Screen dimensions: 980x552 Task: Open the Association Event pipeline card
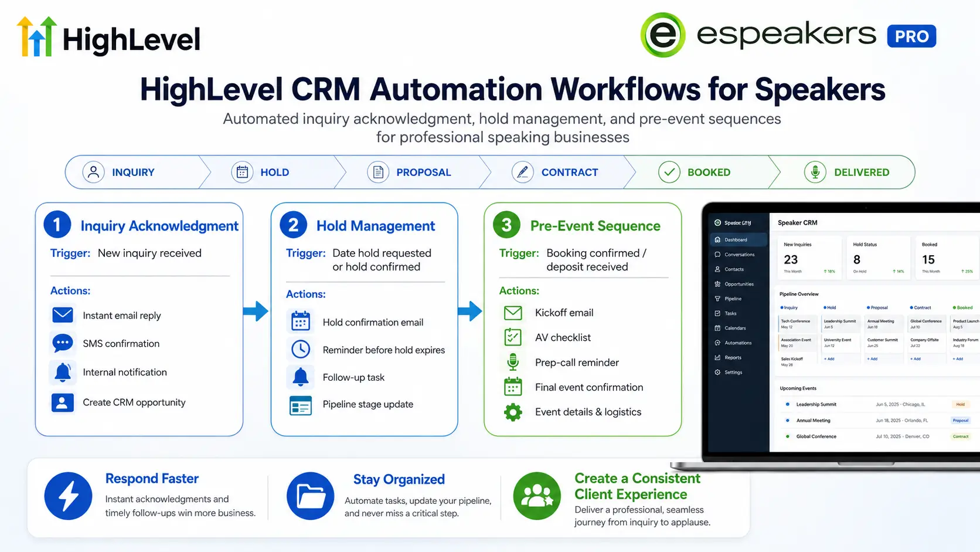pyautogui.click(x=797, y=343)
